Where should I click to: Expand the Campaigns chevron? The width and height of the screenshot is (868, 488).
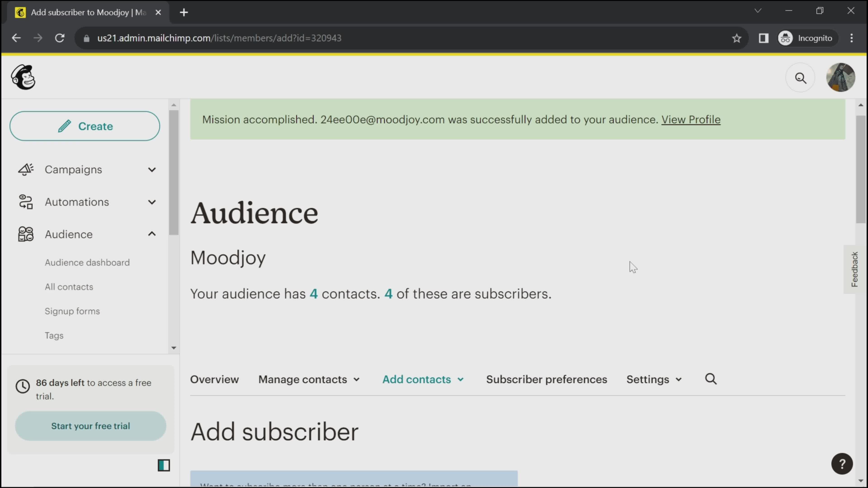tap(152, 169)
